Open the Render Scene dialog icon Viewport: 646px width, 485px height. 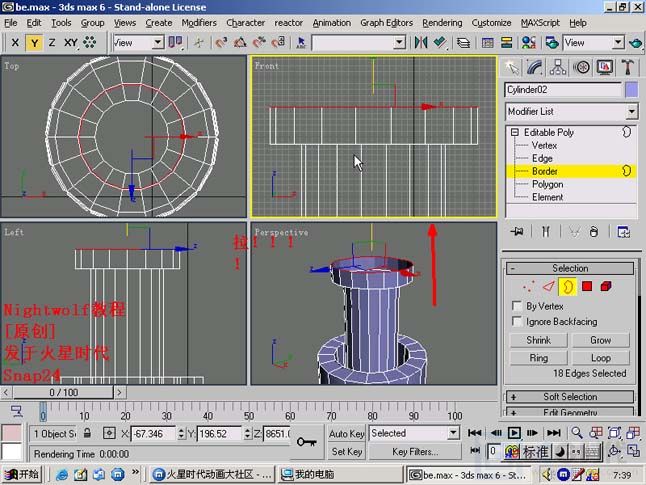coord(552,42)
